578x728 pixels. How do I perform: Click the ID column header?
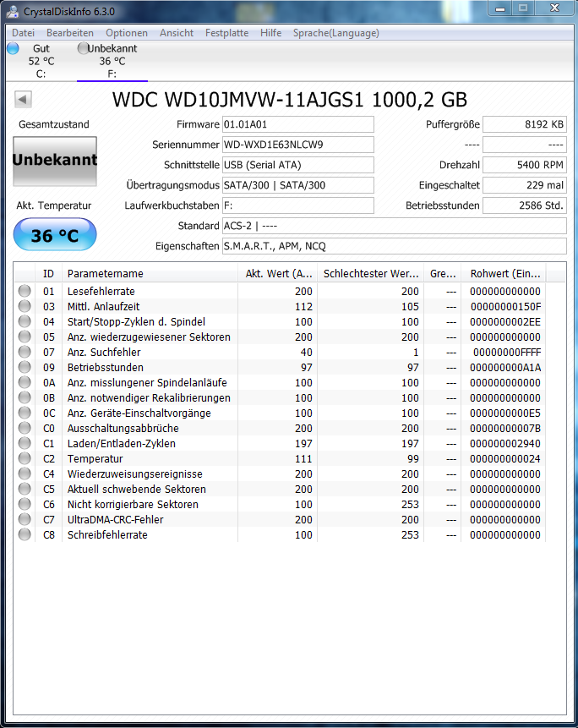point(48,273)
